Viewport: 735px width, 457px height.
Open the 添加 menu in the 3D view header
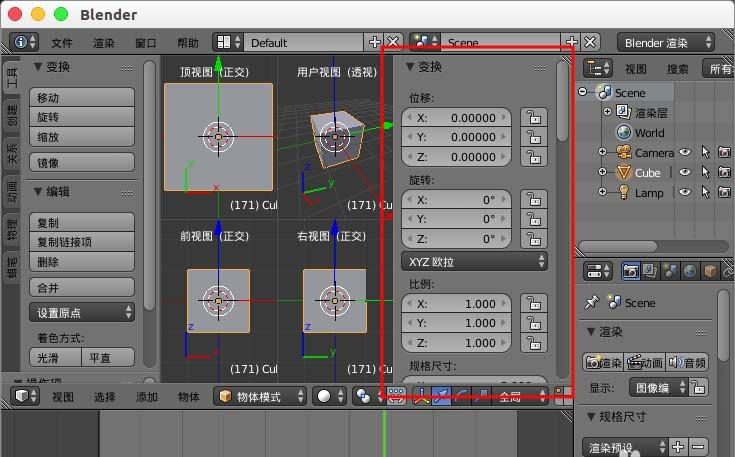(x=147, y=397)
